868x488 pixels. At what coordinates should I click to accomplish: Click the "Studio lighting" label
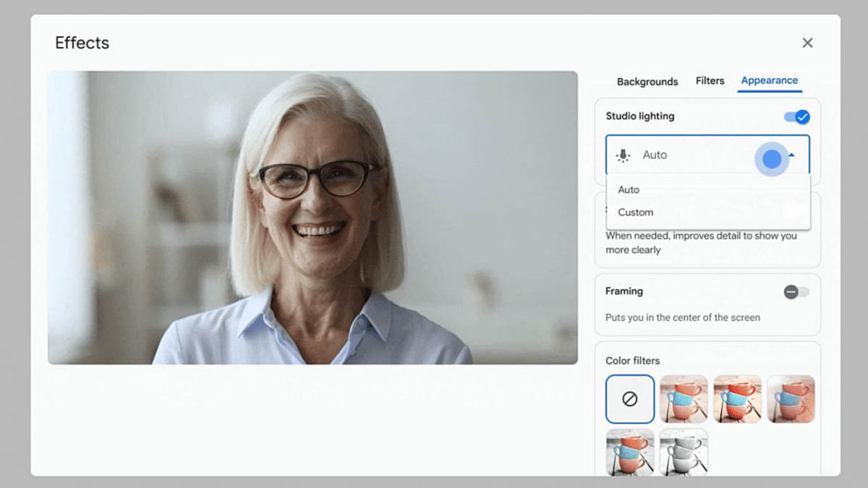640,116
